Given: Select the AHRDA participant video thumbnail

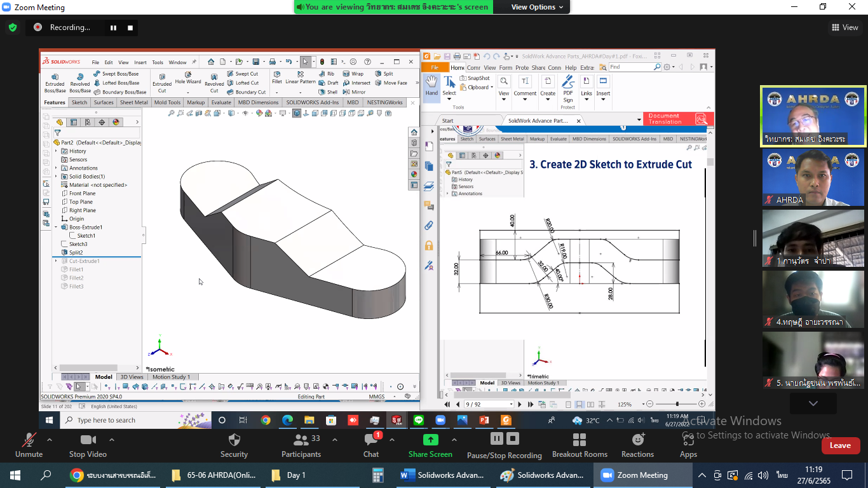Looking at the screenshot, I should tap(813, 178).
